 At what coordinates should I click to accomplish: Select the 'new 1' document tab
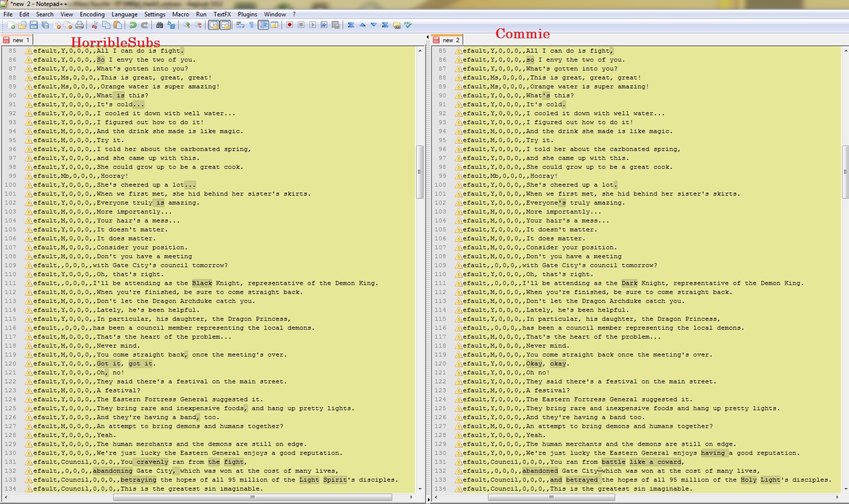pyautogui.click(x=17, y=40)
